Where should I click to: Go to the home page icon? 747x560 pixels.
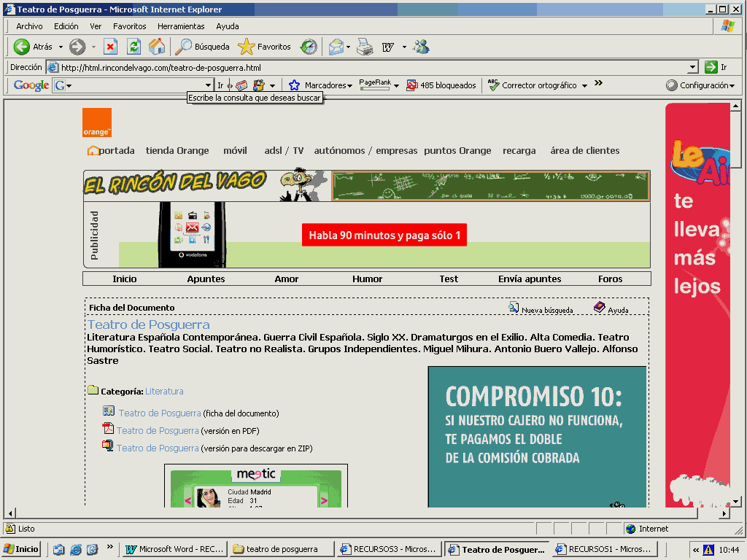tap(156, 47)
